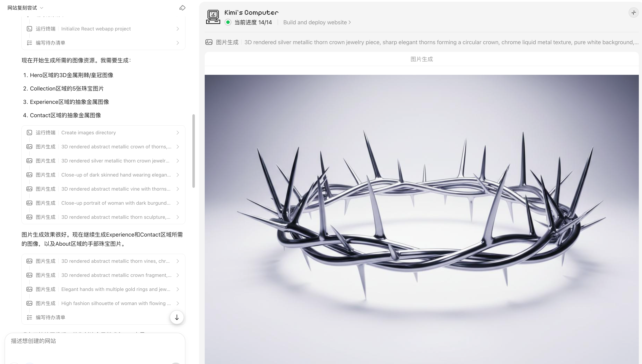Image resolution: width=642 pixels, height=364 pixels.
Task: Expand the 3D rendered abstract metallic vine step
Action: (x=103, y=189)
